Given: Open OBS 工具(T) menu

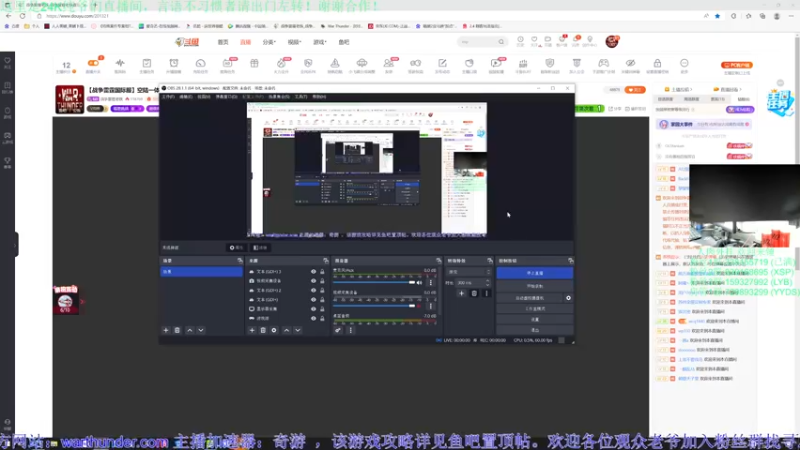Looking at the screenshot, I should 301,96.
